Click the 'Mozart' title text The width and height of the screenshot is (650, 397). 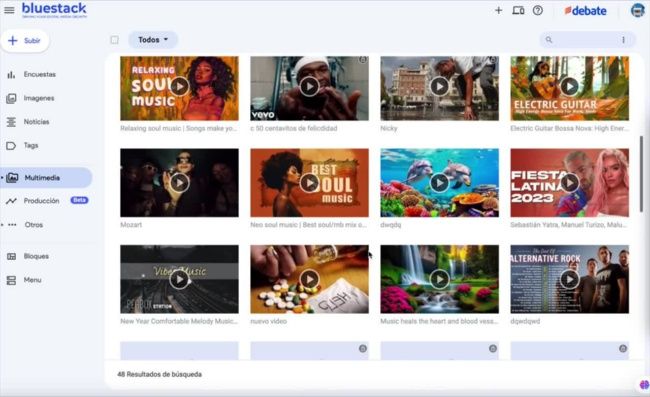tap(131, 225)
